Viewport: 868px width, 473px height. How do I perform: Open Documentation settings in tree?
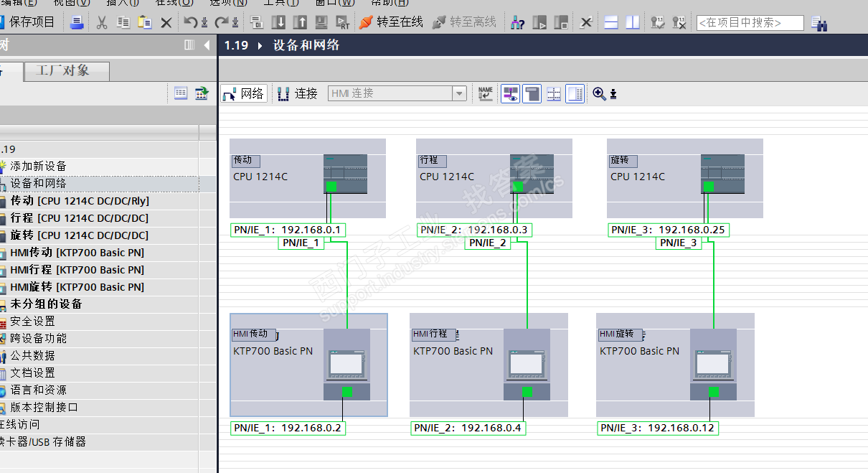click(32, 373)
